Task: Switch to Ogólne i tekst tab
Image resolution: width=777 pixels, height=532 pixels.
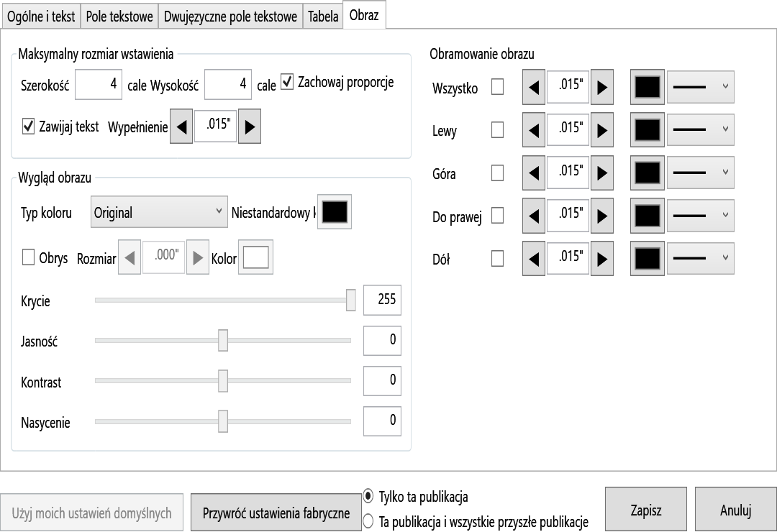Action: pos(40,17)
